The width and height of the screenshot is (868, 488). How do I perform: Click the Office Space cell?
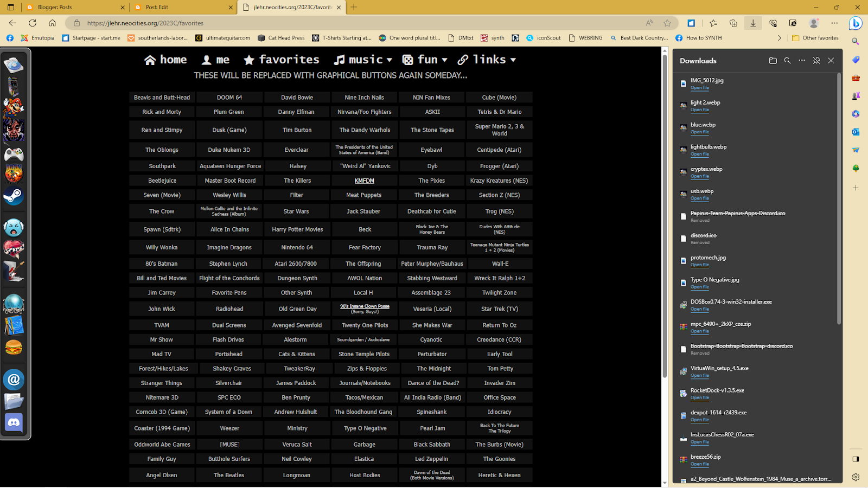pyautogui.click(x=500, y=397)
